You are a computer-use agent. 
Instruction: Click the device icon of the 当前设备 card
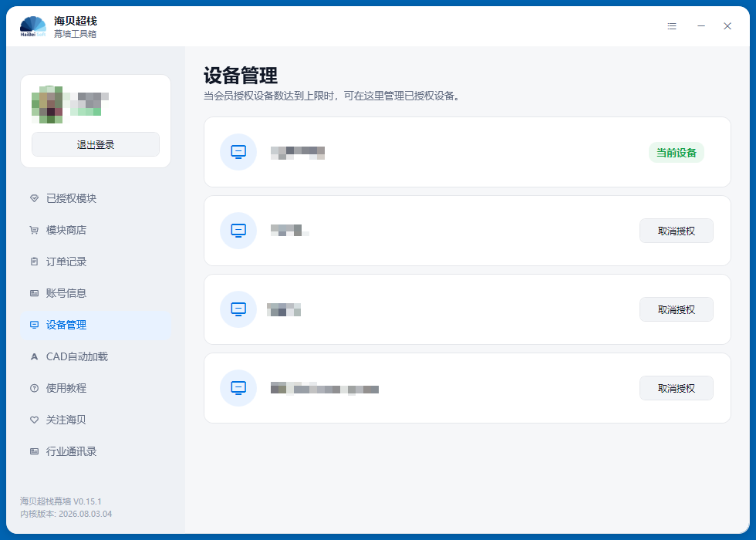pos(238,152)
